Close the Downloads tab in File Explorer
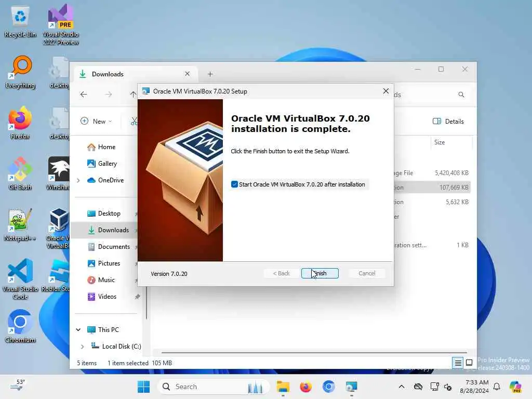Screen dimensions: 532x399 click(x=187, y=74)
